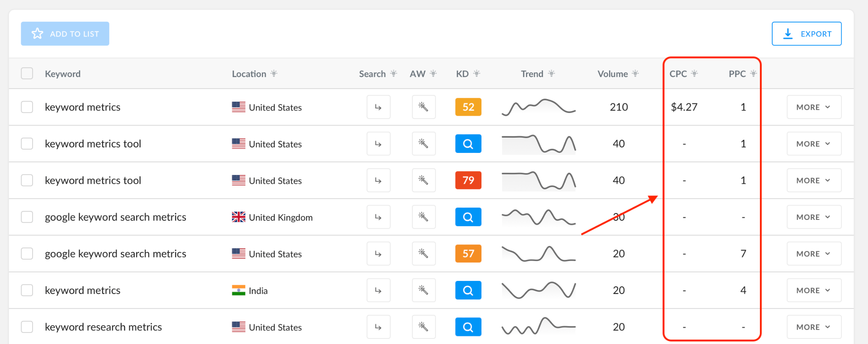Check the box for the KD 52 keyword metrics row
Image resolution: width=868 pixels, height=344 pixels.
click(27, 107)
